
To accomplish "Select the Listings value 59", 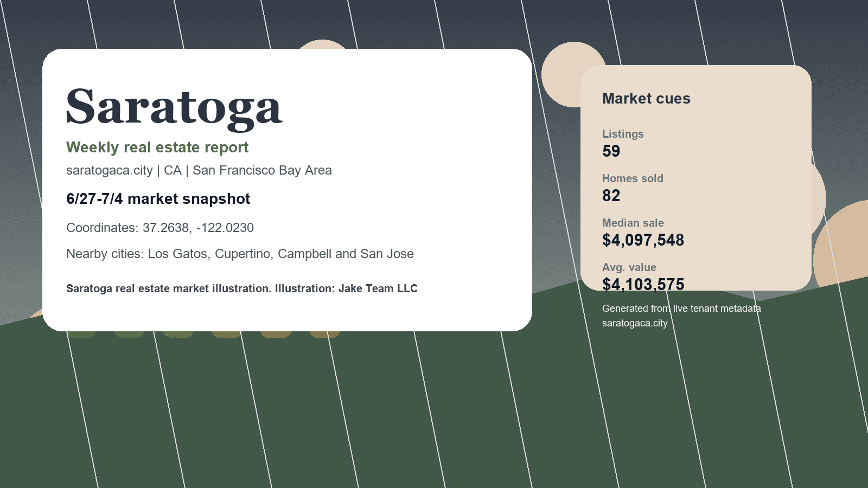I will [611, 151].
